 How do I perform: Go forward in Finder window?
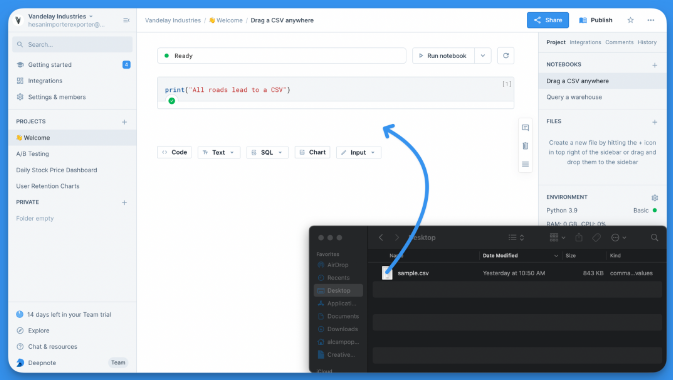pyautogui.click(x=397, y=237)
